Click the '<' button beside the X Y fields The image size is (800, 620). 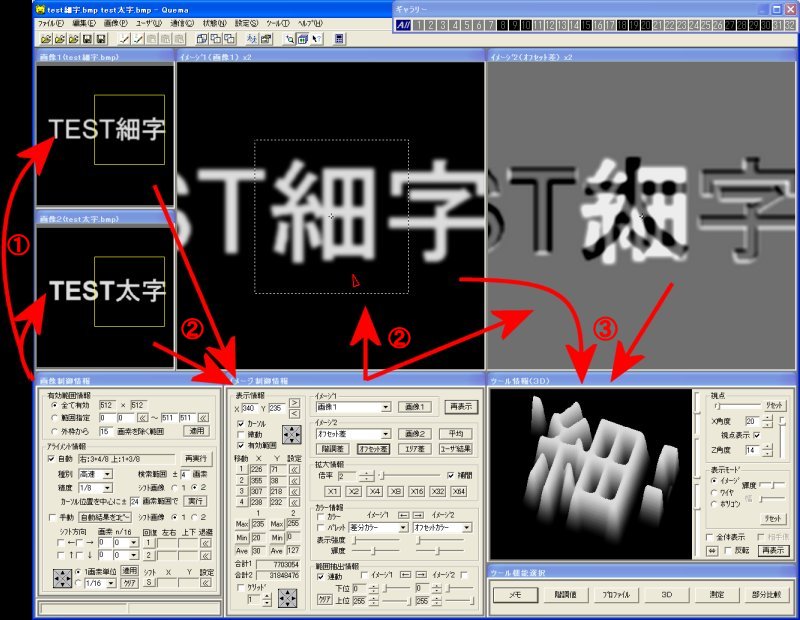tap(294, 413)
